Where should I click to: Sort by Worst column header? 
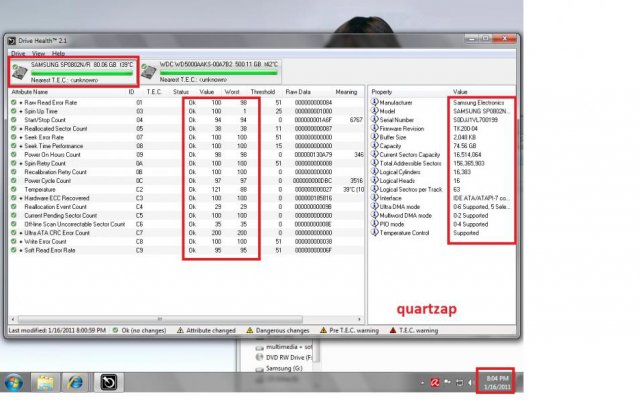pos(232,92)
